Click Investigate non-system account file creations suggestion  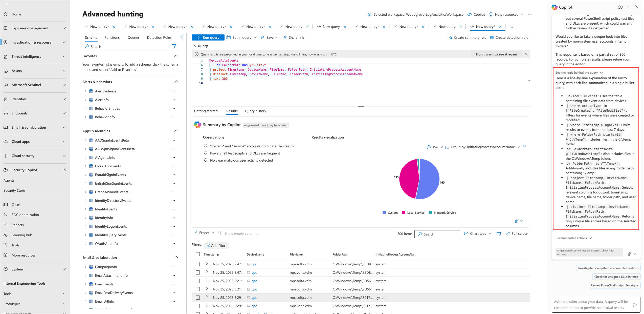point(608,268)
